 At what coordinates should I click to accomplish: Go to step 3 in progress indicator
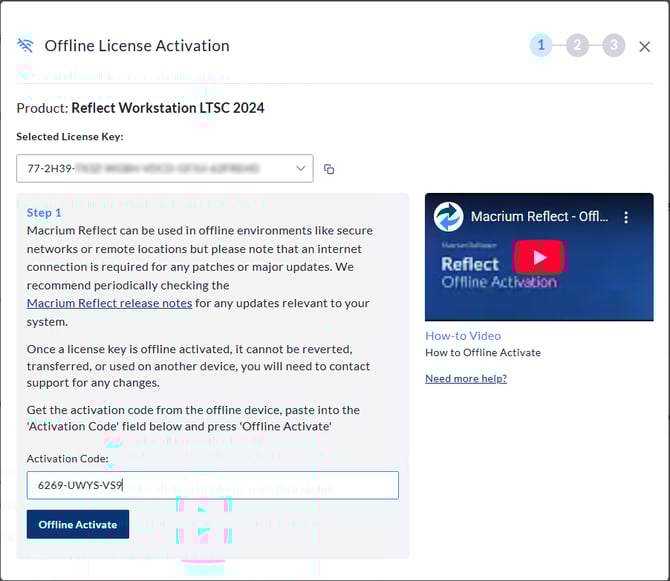613,45
